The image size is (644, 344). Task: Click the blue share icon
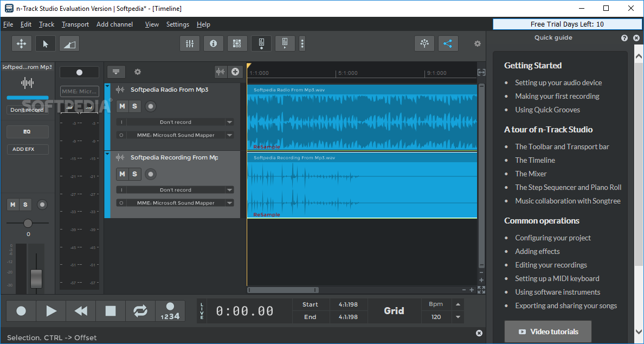[x=448, y=43]
